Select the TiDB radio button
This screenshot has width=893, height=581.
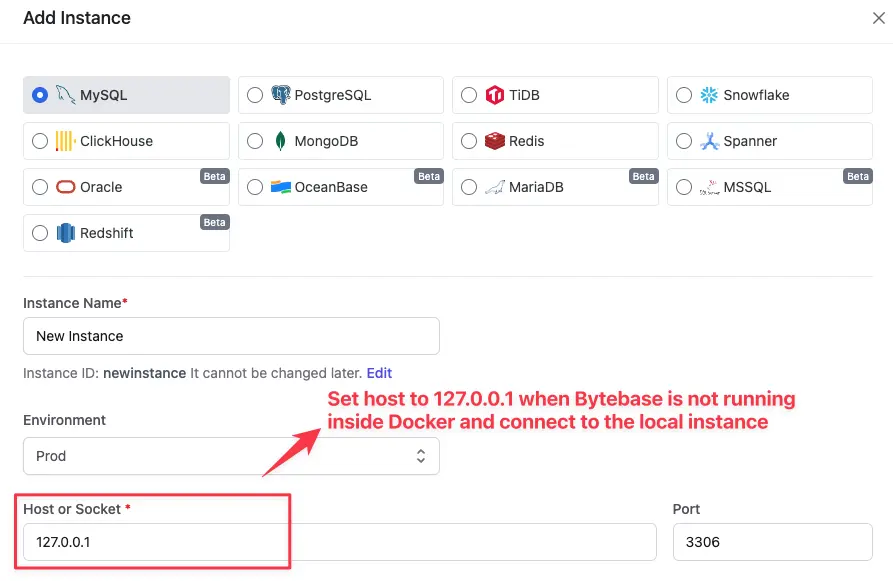(469, 95)
